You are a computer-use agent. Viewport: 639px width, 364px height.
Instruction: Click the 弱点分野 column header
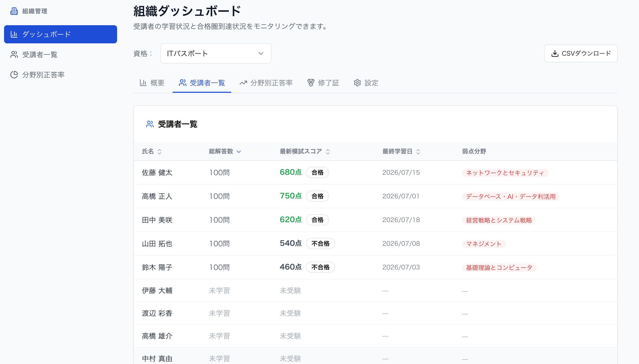tap(474, 151)
